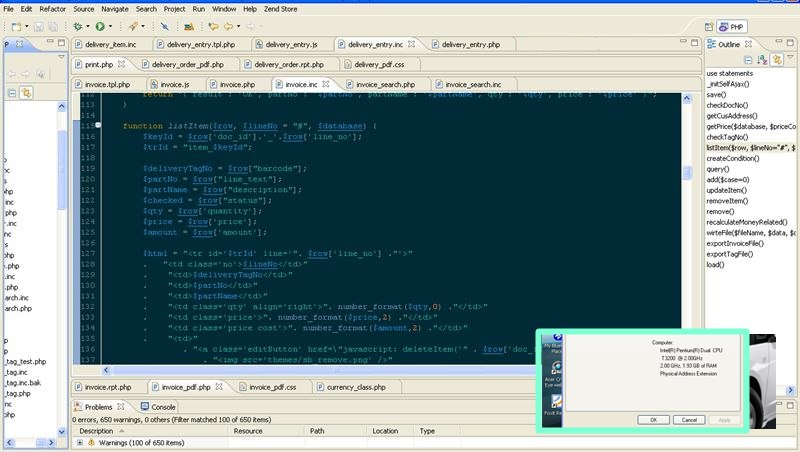
Task: Close the delivery_entry.inc editor tab
Action: click(411, 44)
